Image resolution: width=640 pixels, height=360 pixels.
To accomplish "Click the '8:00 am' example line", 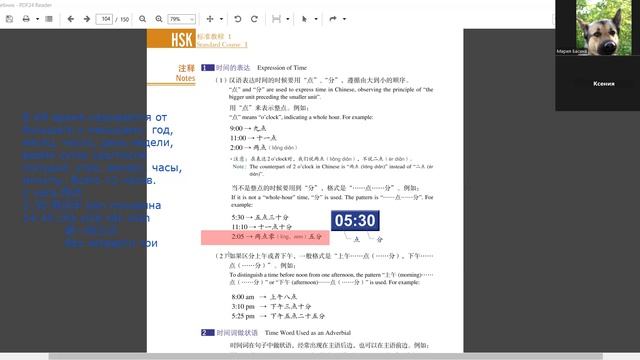I will 264,297.
